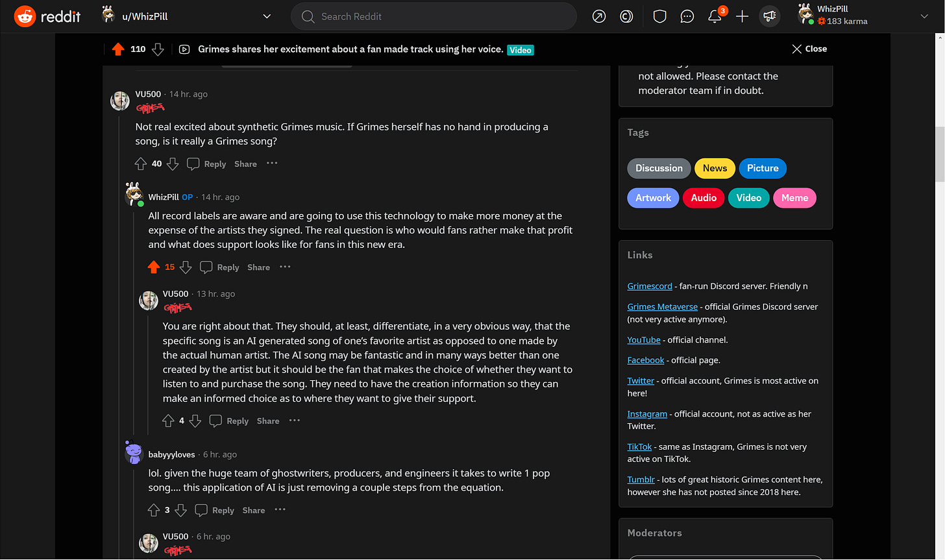This screenshot has height=560, width=945.
Task: Reply to VU500's 13 hr. ago comment
Action: tap(230, 421)
